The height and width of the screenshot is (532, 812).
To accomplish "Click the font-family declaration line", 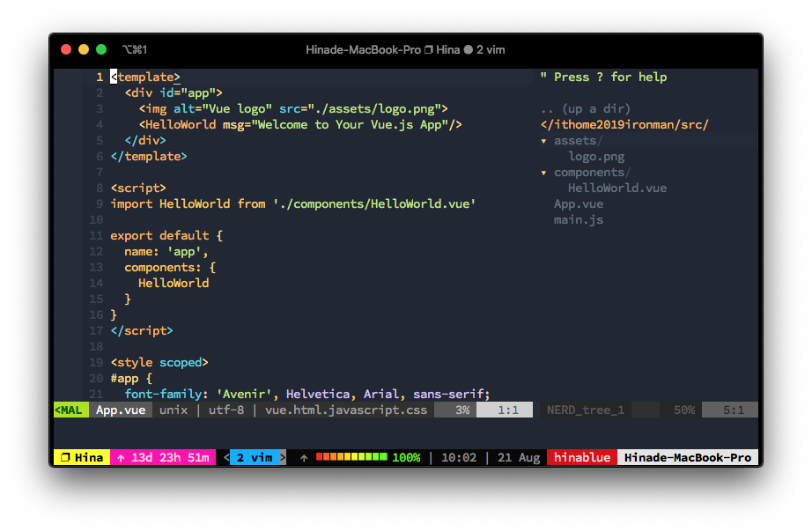I will click(x=307, y=395).
